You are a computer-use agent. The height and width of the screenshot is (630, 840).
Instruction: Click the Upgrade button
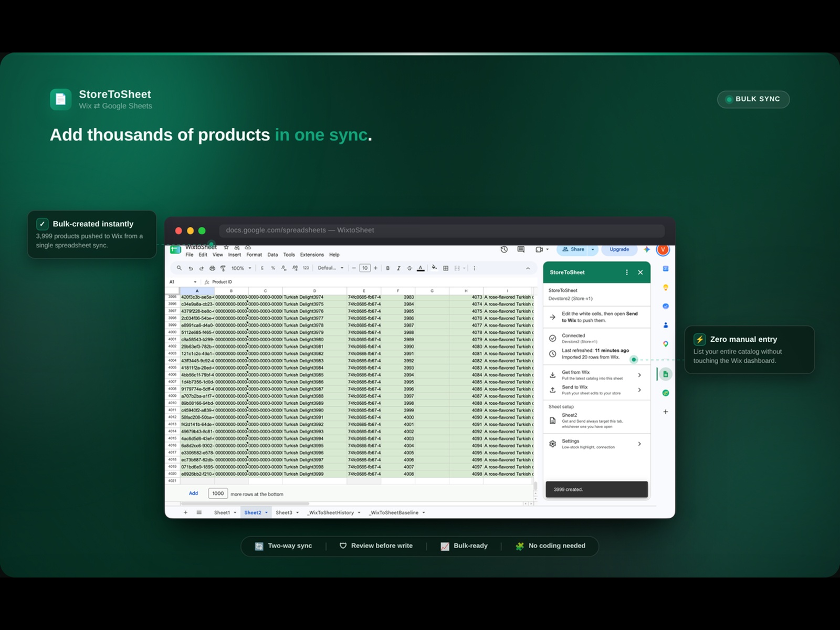tap(619, 249)
